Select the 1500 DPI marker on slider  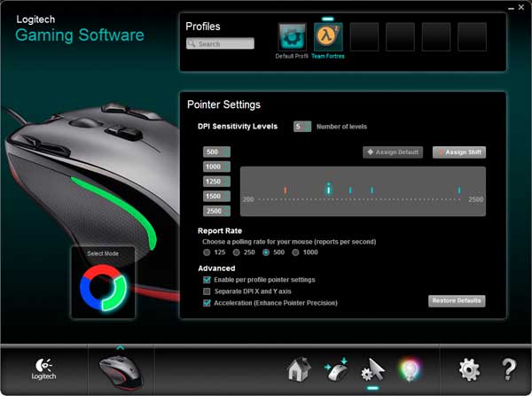[x=372, y=190]
